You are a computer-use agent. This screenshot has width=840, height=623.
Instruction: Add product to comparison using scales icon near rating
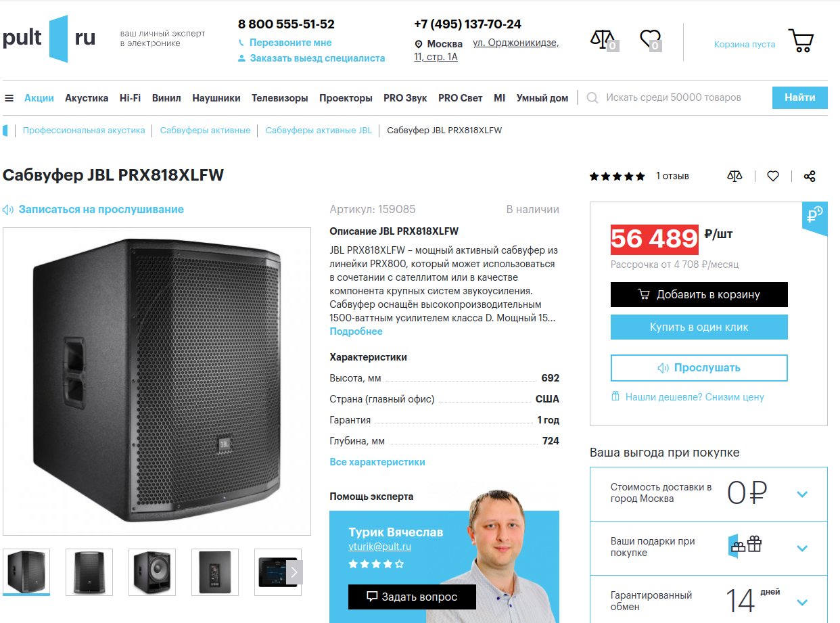[734, 176]
